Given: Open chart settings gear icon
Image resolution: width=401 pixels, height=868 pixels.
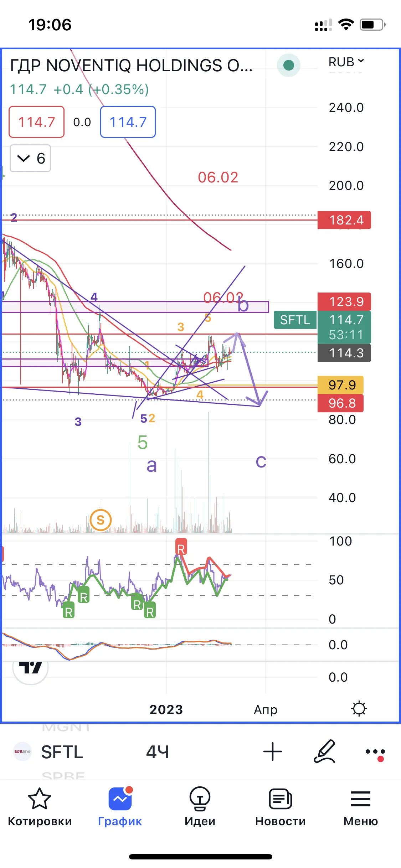Looking at the screenshot, I should click(359, 709).
